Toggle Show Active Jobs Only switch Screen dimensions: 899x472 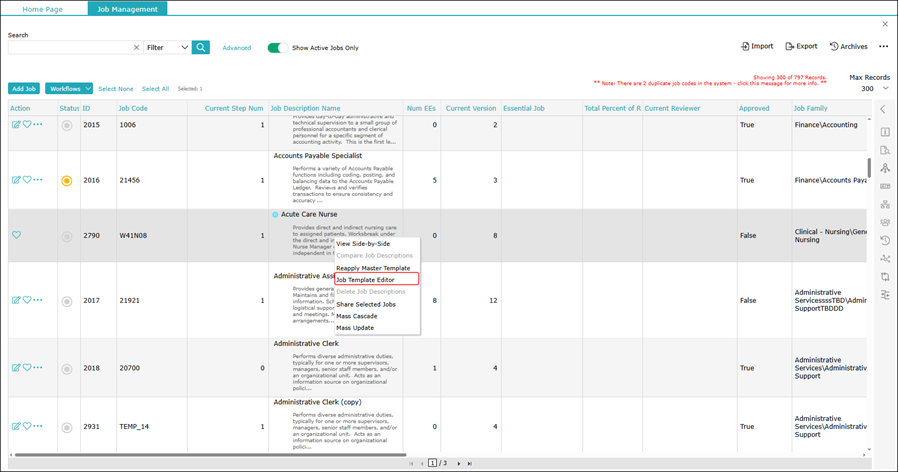[x=277, y=48]
